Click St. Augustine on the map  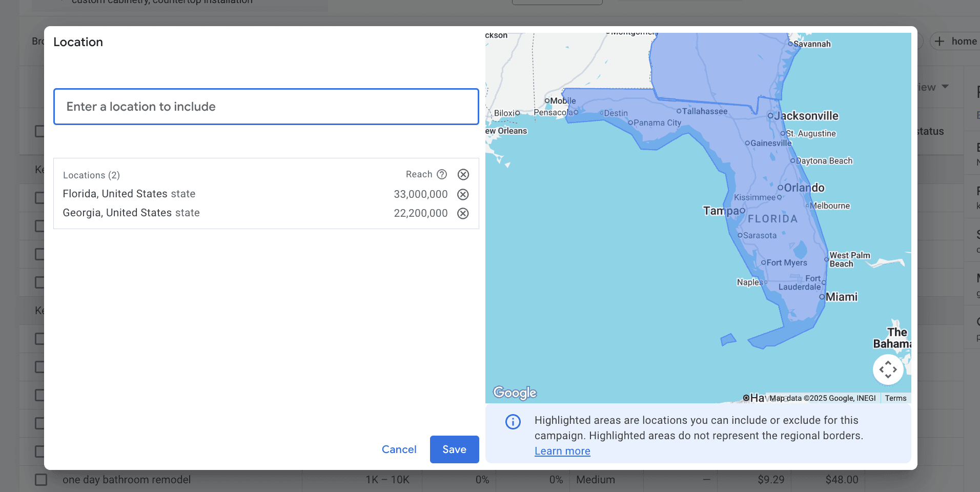tap(811, 134)
